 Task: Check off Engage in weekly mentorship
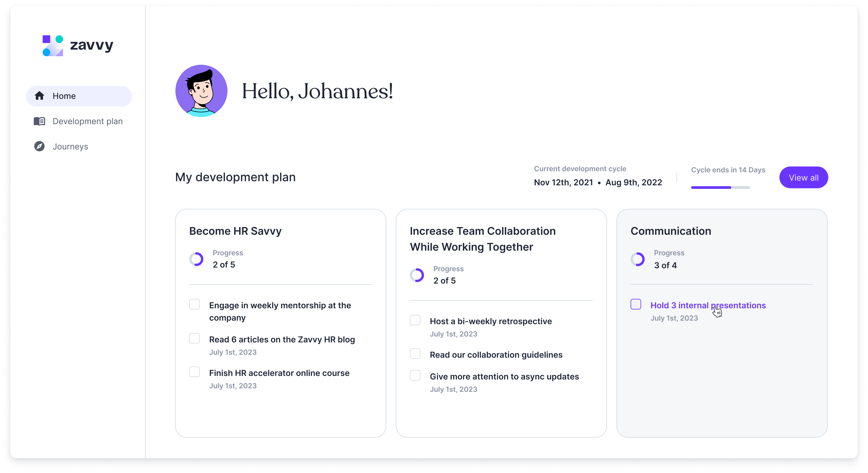(x=195, y=304)
